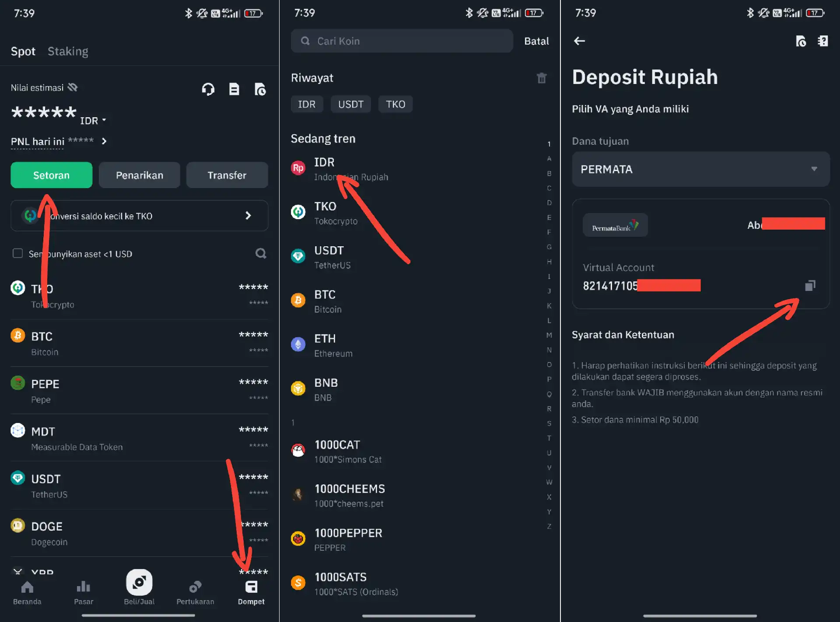This screenshot has height=622, width=840.
Task: Check Sembunyikan aset <1 USD checkbox
Action: 17,253
